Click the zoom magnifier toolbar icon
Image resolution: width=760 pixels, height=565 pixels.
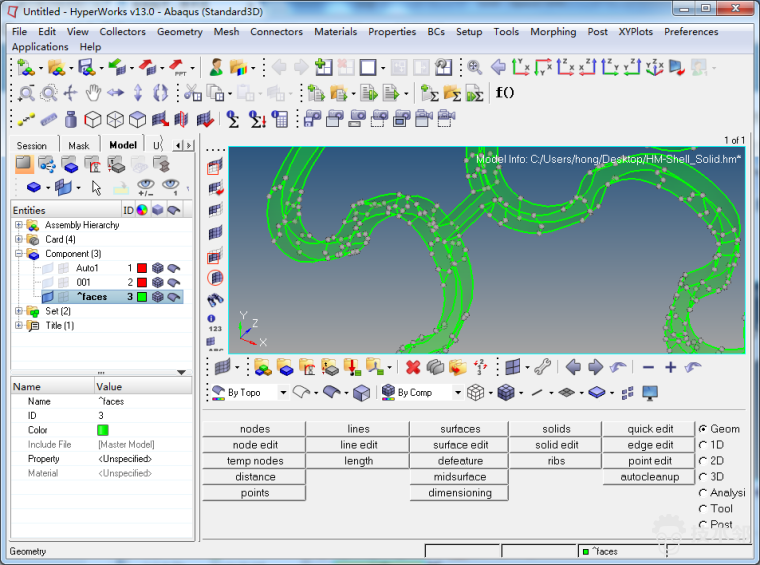point(475,67)
